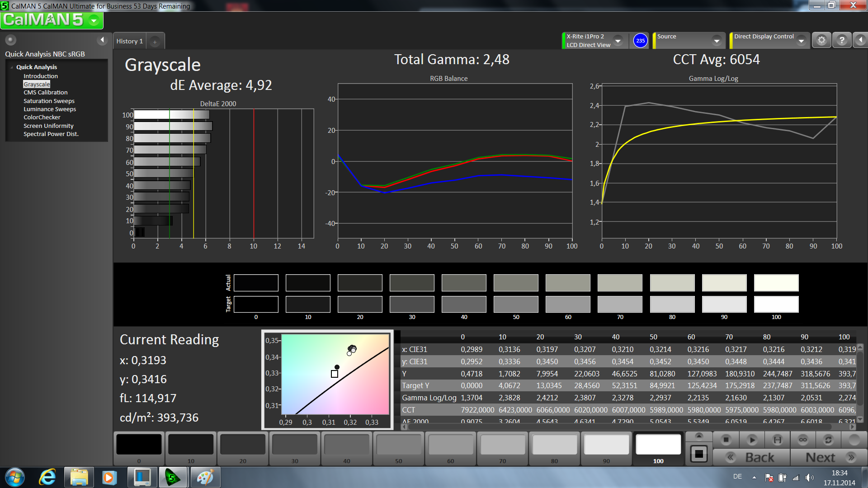
Task: Expand the X-Rite i1Pro 2 meter dropdown
Action: (618, 41)
